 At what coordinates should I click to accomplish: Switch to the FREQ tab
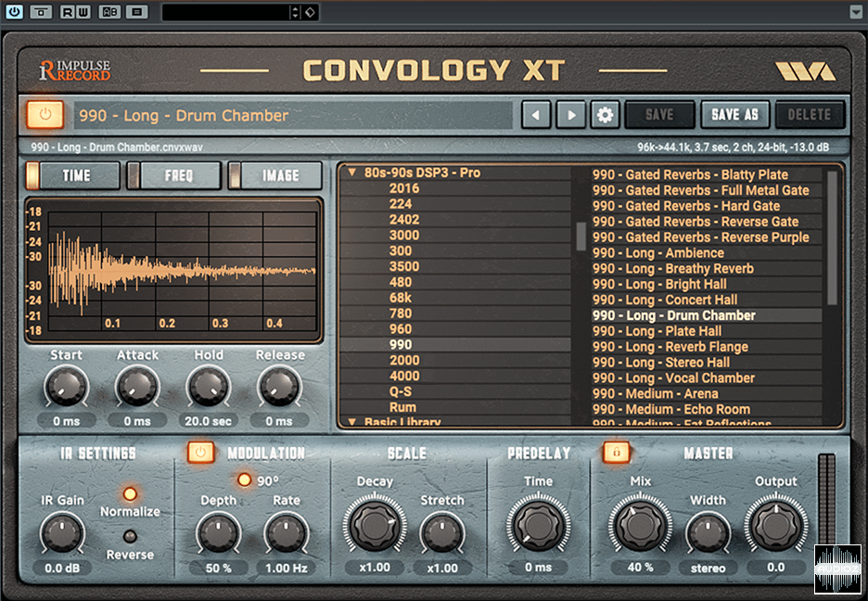(x=173, y=175)
